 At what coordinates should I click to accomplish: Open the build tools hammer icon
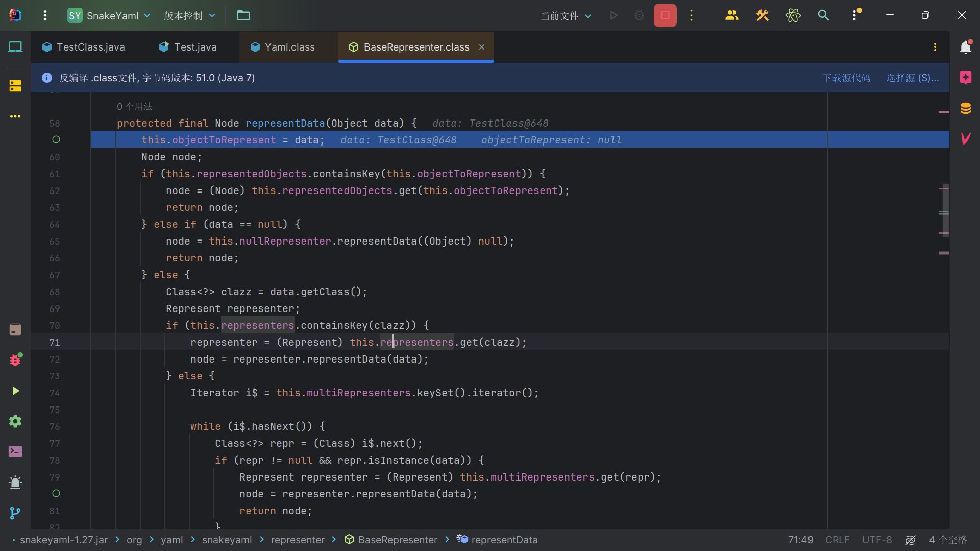click(x=762, y=15)
